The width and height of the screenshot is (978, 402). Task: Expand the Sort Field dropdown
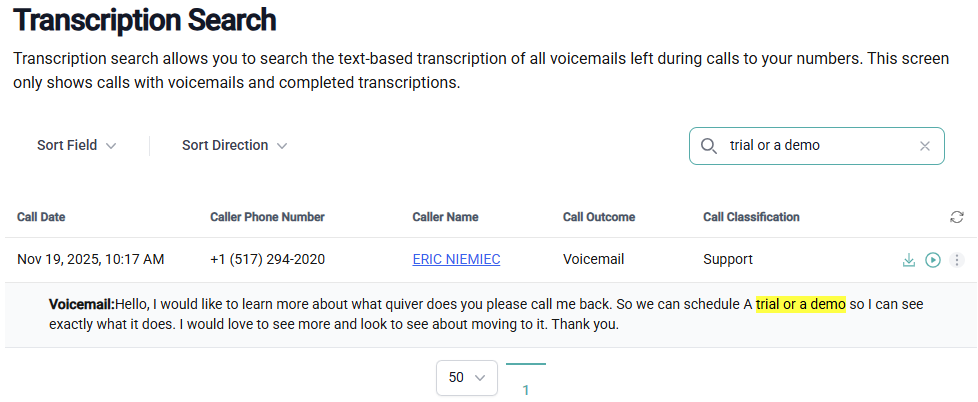pos(77,146)
